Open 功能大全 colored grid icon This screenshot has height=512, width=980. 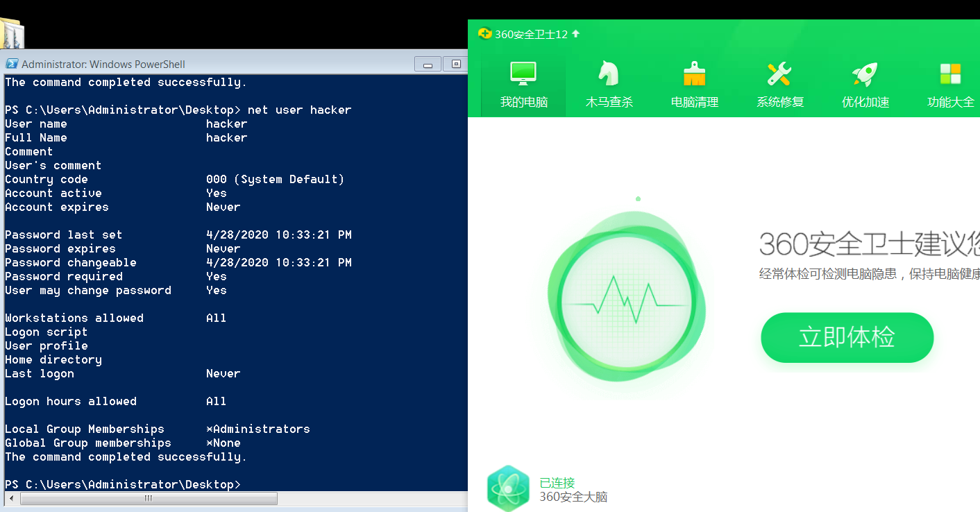950,74
